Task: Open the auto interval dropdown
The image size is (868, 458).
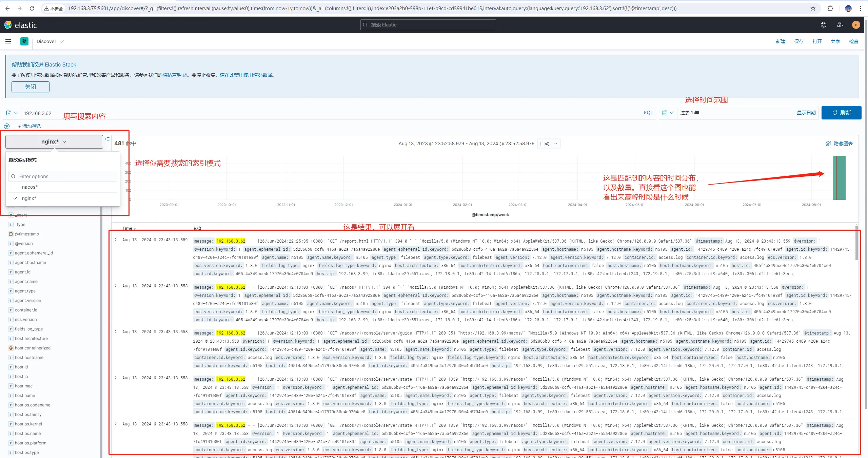Action: (549, 144)
